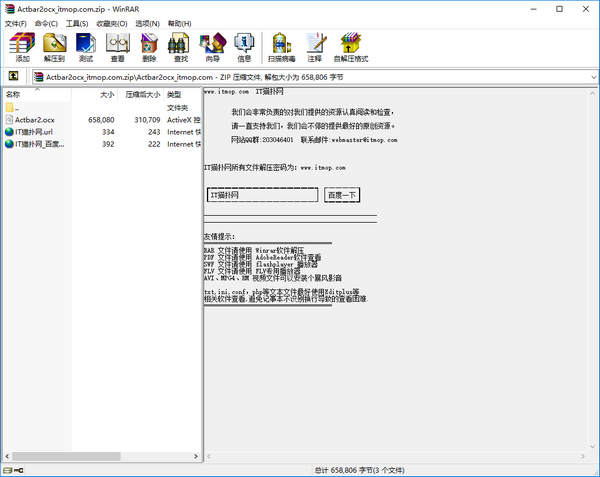Viewport: 600px width, 477px height.
Task: Click the 百度一下 button in comment
Action: click(342, 195)
